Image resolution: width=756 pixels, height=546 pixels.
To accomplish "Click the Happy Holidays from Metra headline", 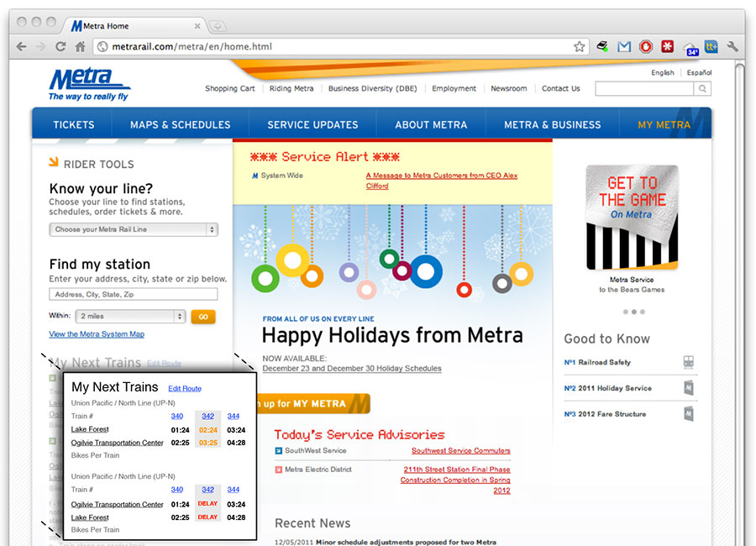I will tap(392, 336).
